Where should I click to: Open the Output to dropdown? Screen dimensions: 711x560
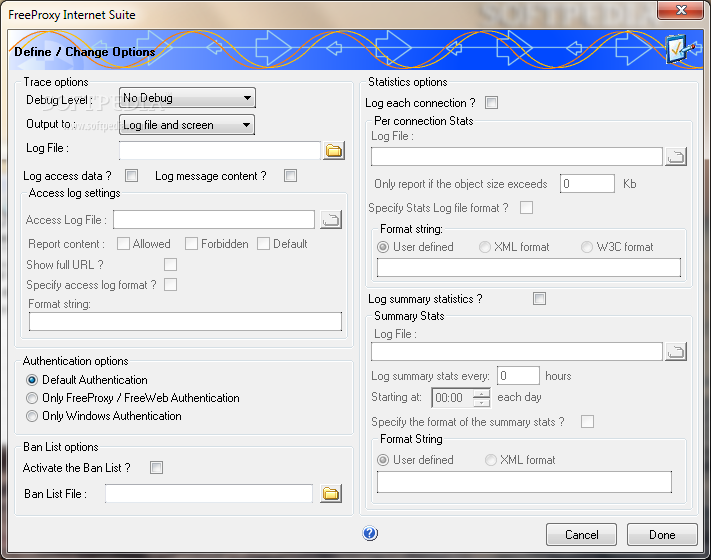pos(187,125)
